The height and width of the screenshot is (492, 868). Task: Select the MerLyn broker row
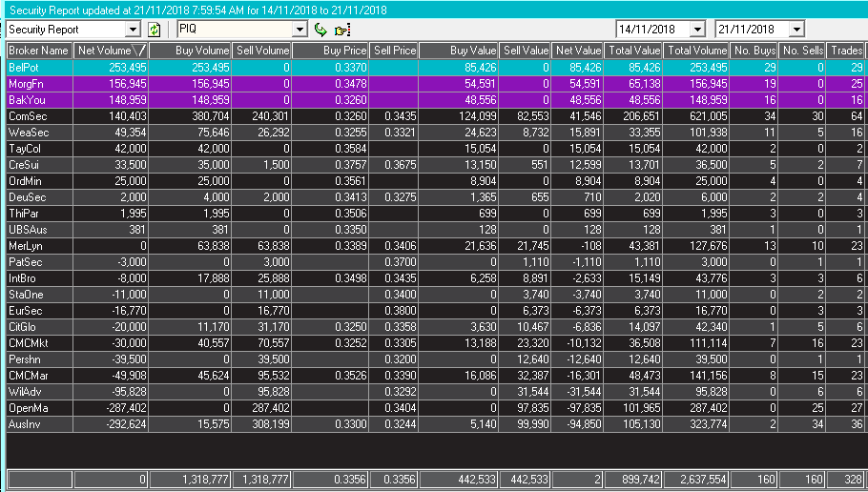[x=435, y=246]
